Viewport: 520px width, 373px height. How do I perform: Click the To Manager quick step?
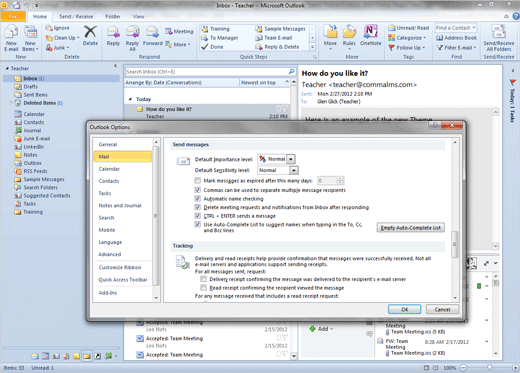pyautogui.click(x=219, y=38)
